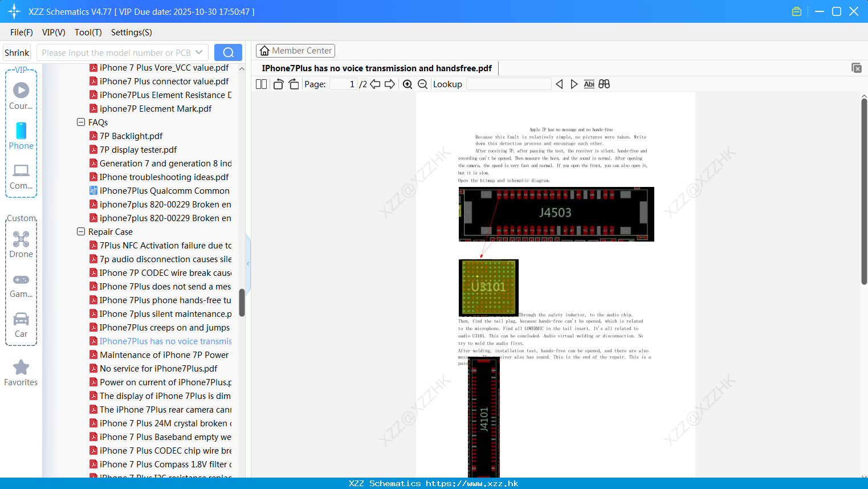Open the Game console category

[21, 286]
